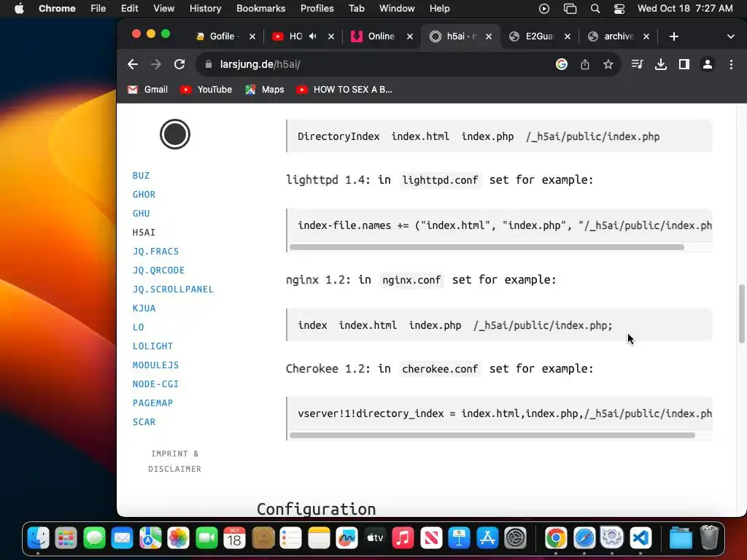This screenshot has height=560, width=747.
Task: Open the KJUA project link
Action: (x=144, y=308)
